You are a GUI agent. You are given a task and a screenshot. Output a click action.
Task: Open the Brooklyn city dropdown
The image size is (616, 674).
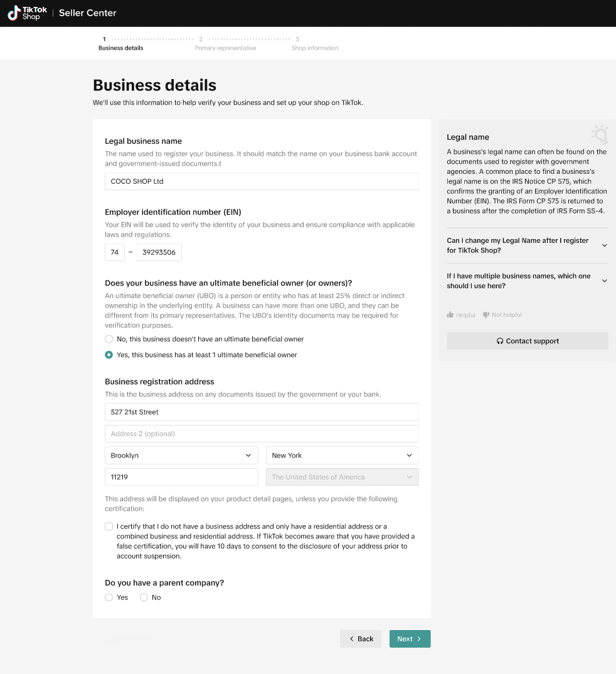coord(181,456)
